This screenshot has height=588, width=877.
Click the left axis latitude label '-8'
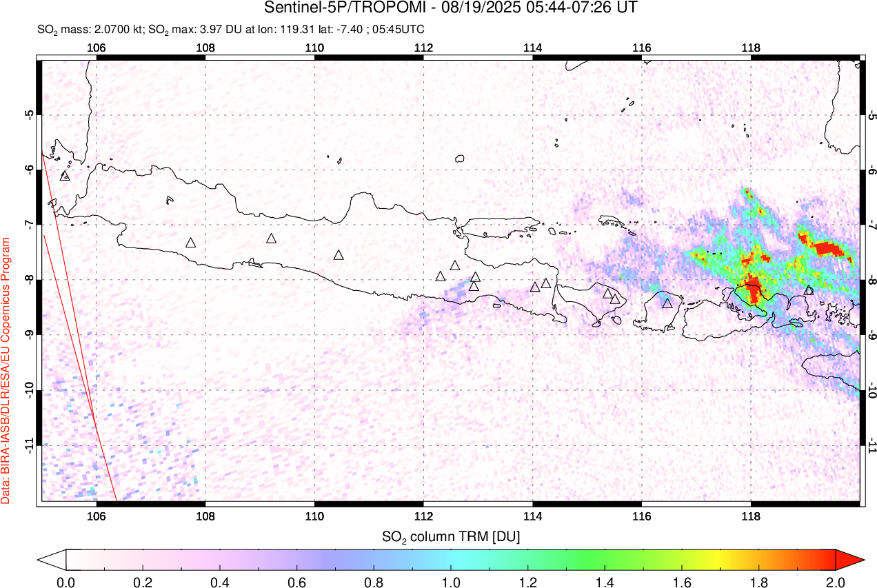click(30, 280)
